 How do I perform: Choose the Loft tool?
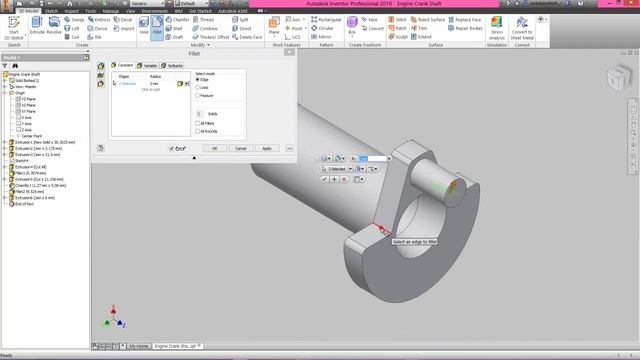(x=72, y=29)
